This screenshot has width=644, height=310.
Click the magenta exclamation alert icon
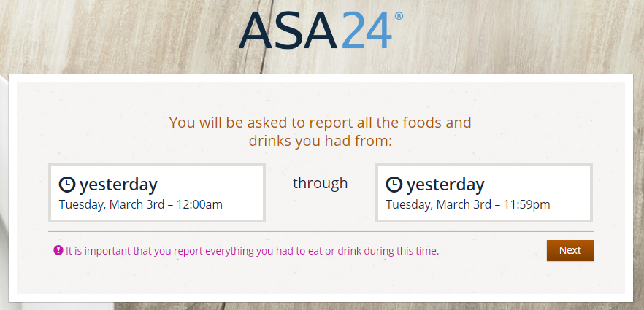coord(58,250)
